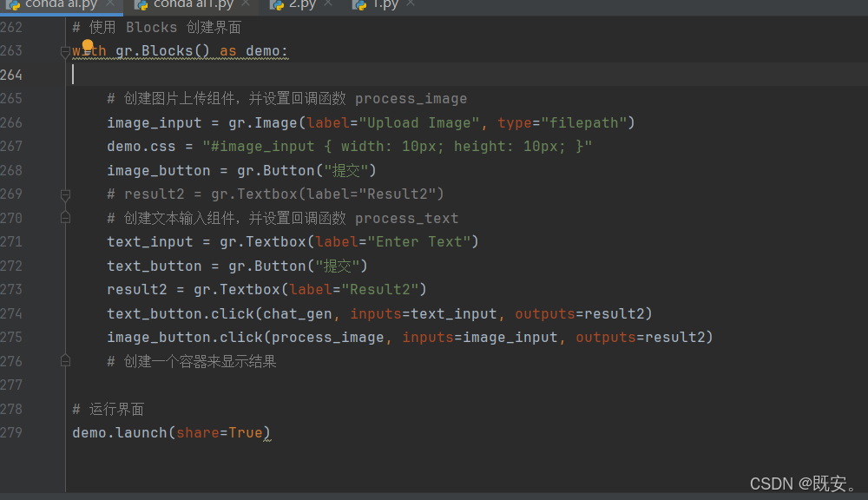Collapse the code fold arrow at line 263
This screenshot has height=500, width=868.
(64, 51)
